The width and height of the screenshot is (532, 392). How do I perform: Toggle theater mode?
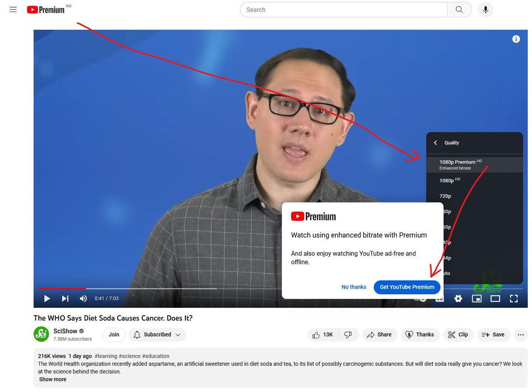coord(495,298)
